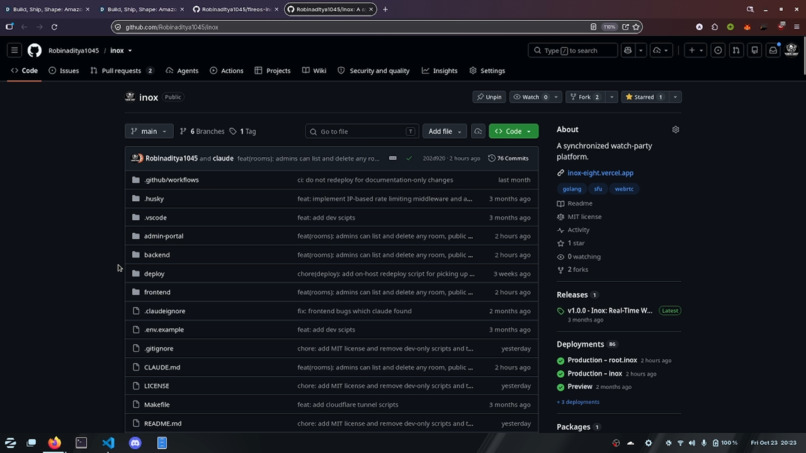
Task: Open the Security and quality tab
Action: 374,70
